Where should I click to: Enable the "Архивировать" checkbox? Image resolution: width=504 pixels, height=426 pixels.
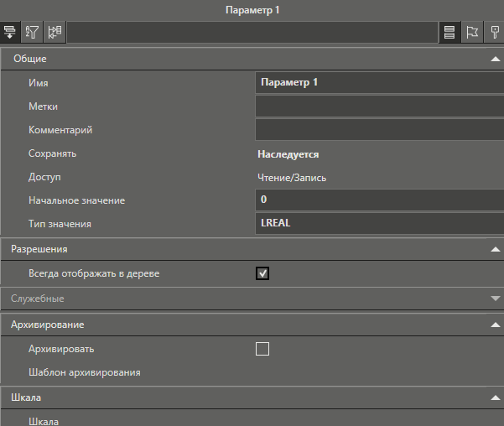262,349
